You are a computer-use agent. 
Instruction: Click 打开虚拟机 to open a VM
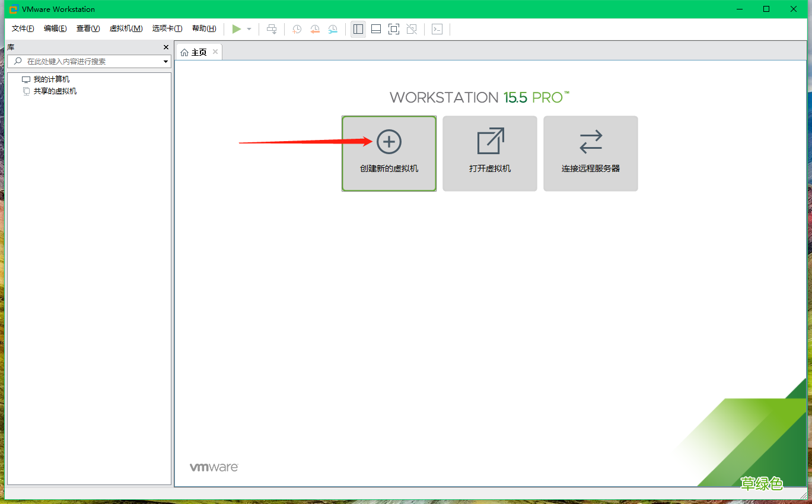click(x=489, y=153)
